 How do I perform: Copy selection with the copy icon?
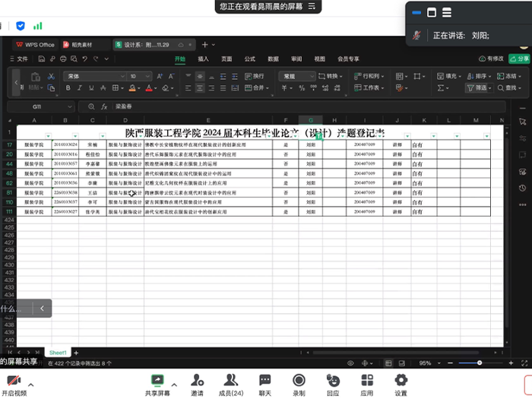51,88
